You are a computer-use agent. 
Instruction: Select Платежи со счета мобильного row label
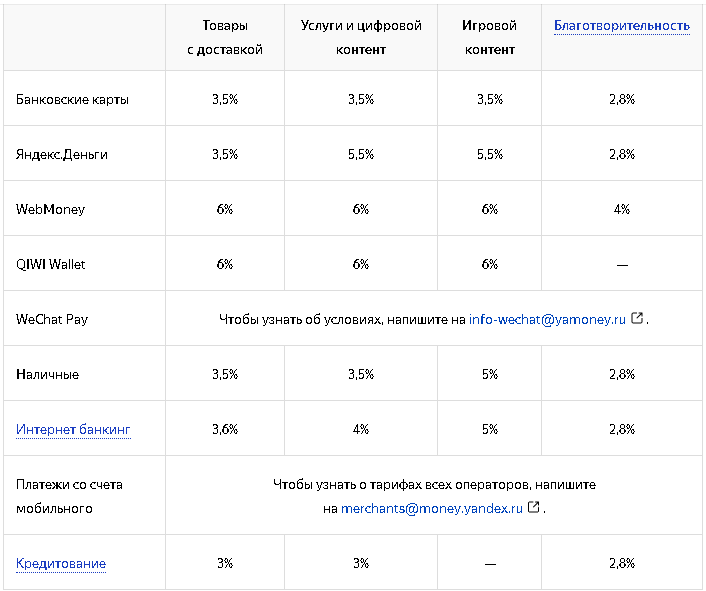70,496
